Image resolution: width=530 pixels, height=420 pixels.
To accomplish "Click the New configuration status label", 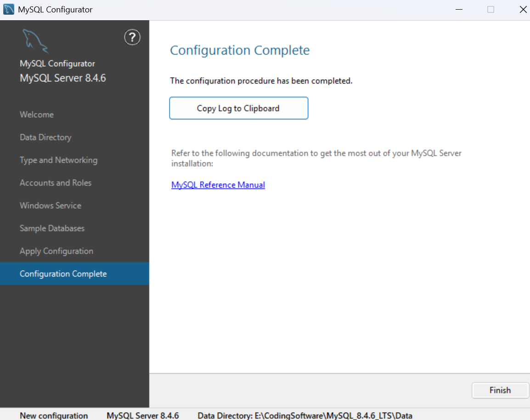I will (x=54, y=415).
